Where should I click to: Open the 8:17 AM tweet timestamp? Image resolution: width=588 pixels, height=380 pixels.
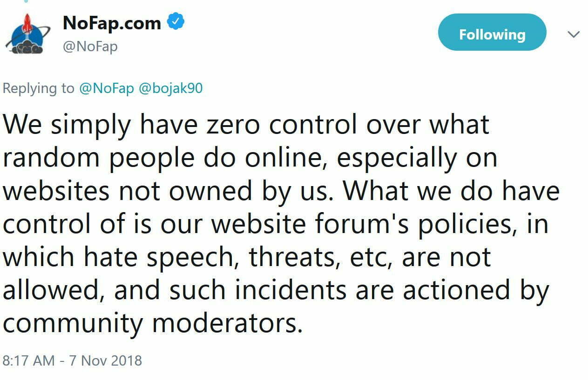(x=29, y=360)
